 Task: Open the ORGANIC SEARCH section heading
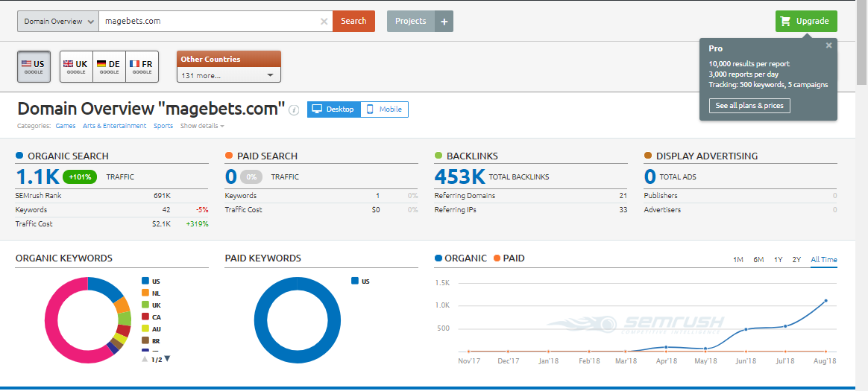coord(68,156)
